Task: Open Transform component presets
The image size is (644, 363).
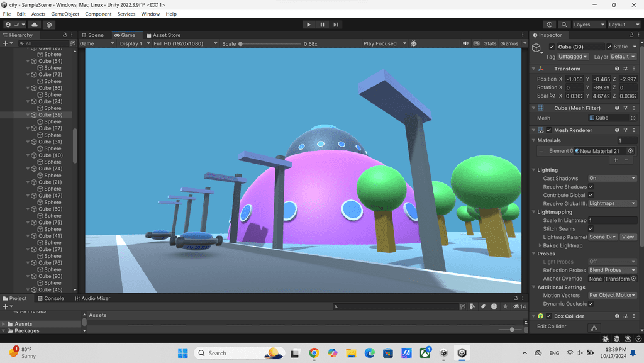Action: (x=626, y=69)
